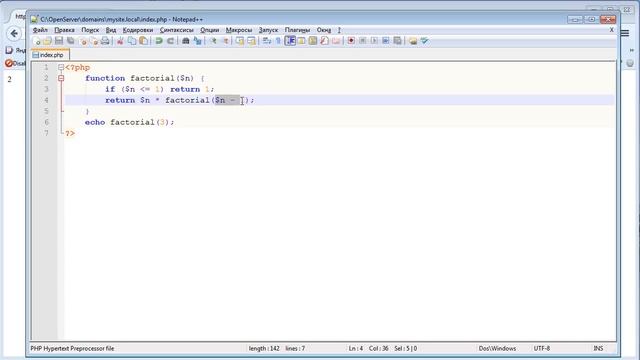Click the Zoom In toolbar icon
Image resolution: width=640 pixels, height=360 pixels.
[x=213, y=41]
